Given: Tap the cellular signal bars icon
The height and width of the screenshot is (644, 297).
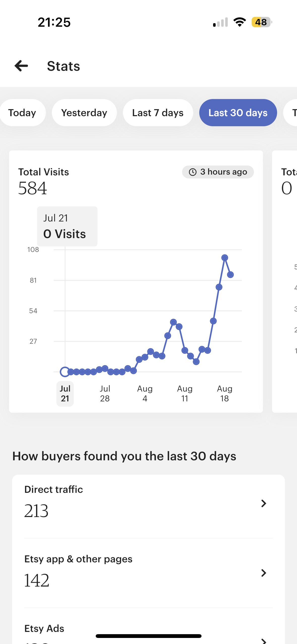Looking at the screenshot, I should (220, 22).
